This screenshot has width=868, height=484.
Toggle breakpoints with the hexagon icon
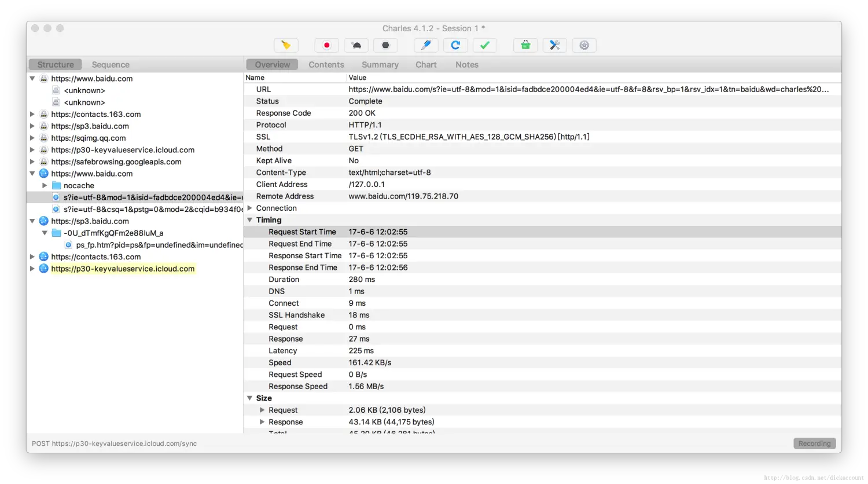385,45
